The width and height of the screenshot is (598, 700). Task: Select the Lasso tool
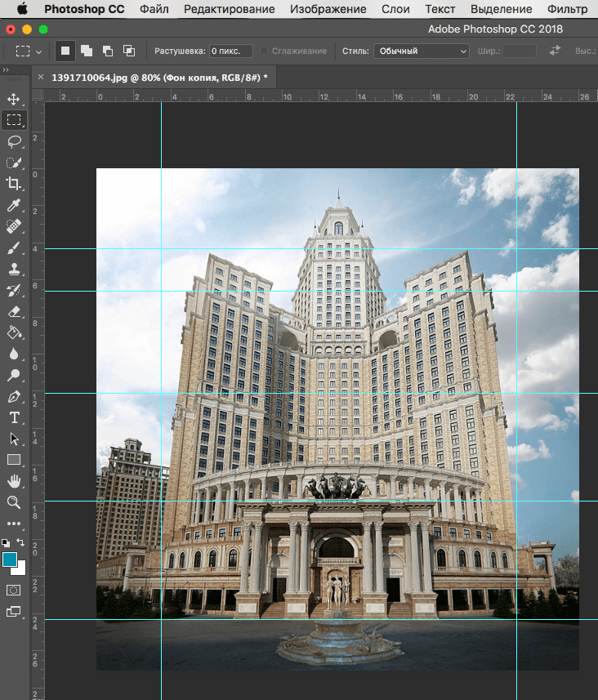(x=14, y=141)
